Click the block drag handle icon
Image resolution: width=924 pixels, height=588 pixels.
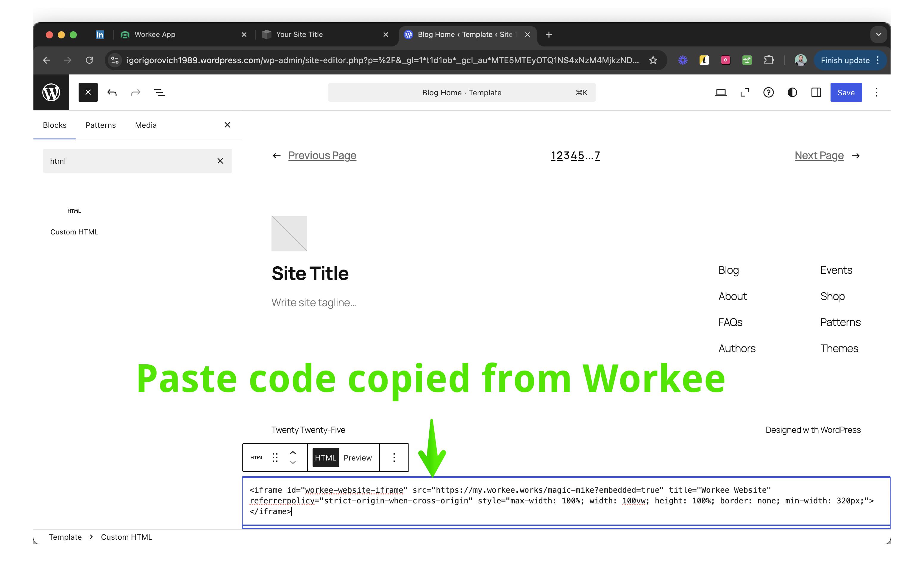pyautogui.click(x=275, y=458)
